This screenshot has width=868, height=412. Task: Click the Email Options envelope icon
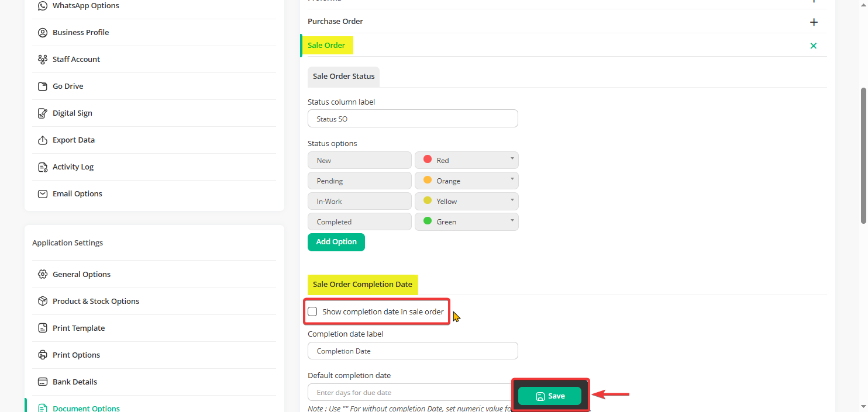pos(42,194)
